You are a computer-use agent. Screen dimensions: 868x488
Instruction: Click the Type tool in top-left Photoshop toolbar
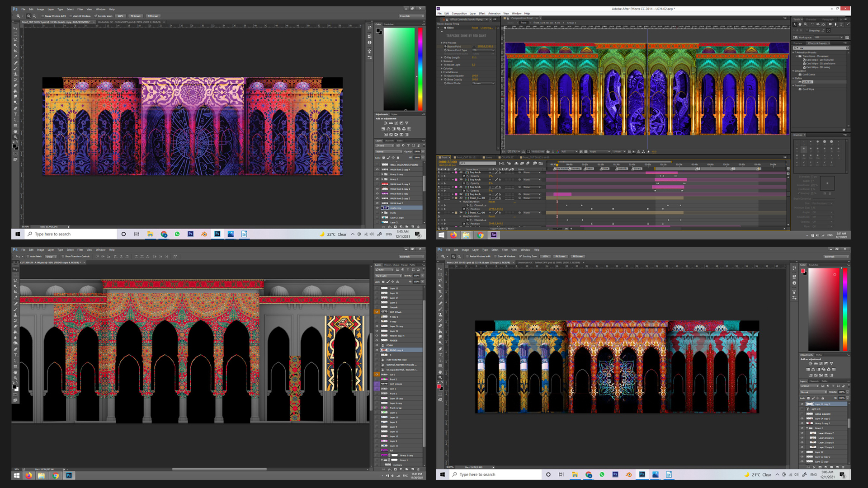pyautogui.click(x=15, y=114)
